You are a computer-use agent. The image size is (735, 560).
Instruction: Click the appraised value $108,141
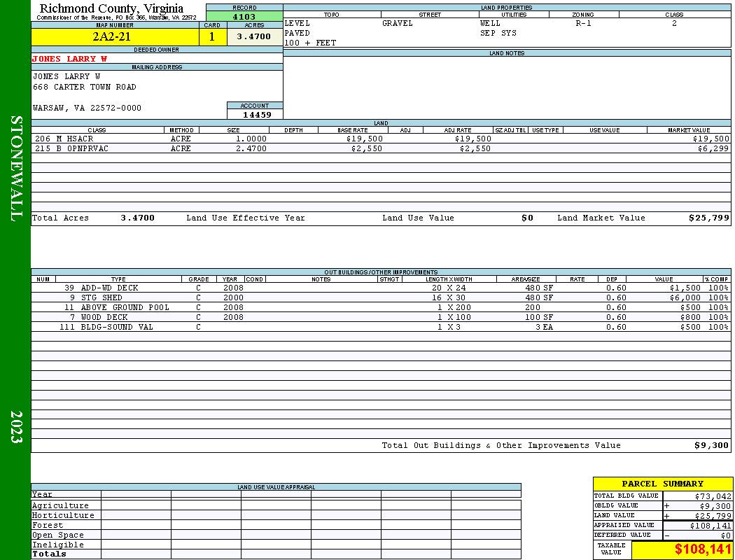[710, 526]
